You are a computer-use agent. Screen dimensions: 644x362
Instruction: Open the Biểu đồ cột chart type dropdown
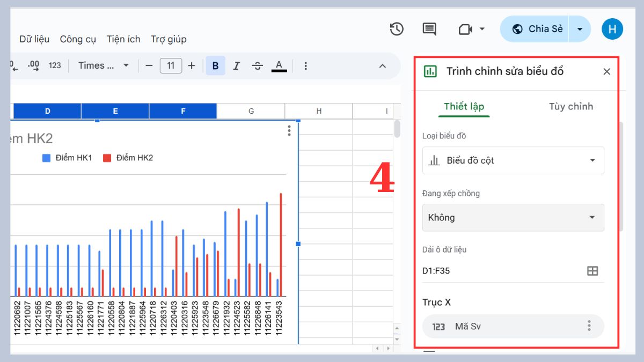pyautogui.click(x=513, y=160)
